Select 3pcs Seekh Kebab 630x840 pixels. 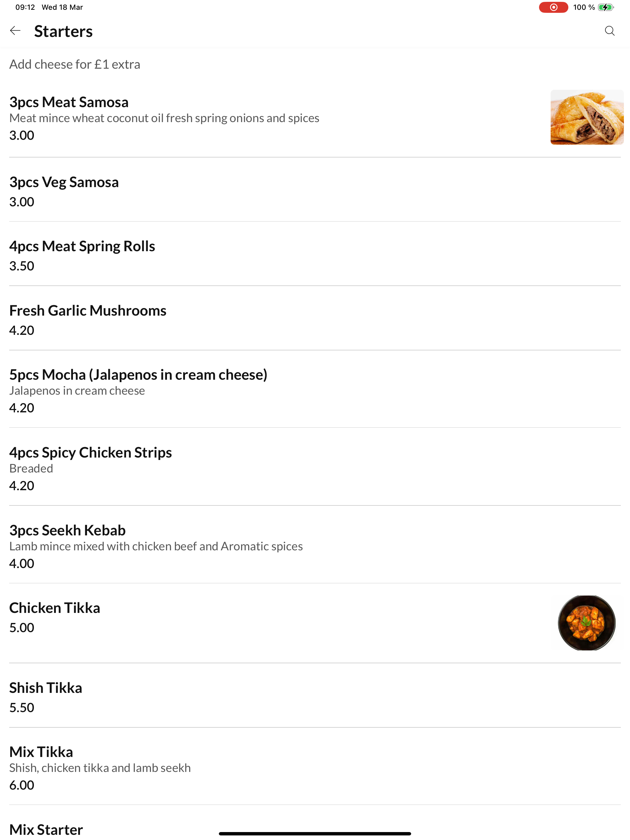[315, 545]
